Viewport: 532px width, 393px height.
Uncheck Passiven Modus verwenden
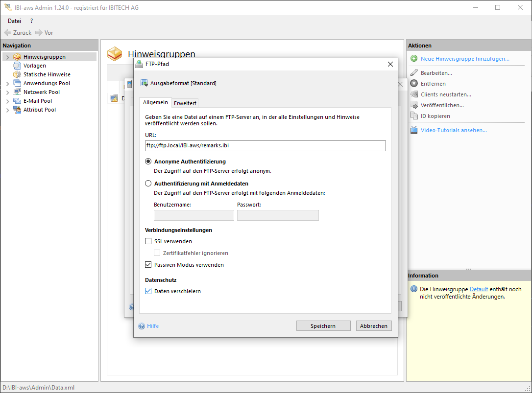(148, 265)
